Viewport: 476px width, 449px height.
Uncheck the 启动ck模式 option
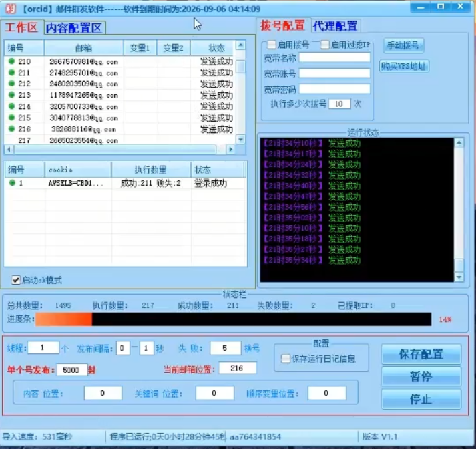[16, 280]
